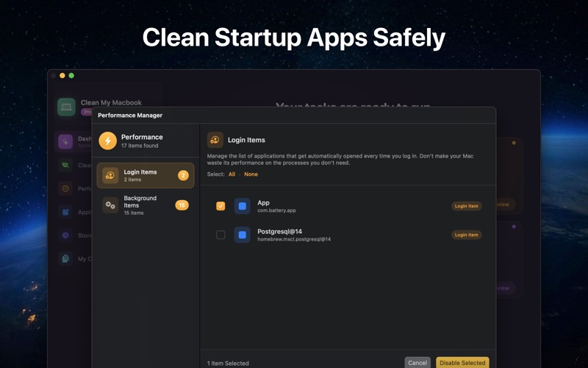Click homebrew.mxcl.postgresql@14 identifier text
The width and height of the screenshot is (588, 368).
[x=294, y=239]
